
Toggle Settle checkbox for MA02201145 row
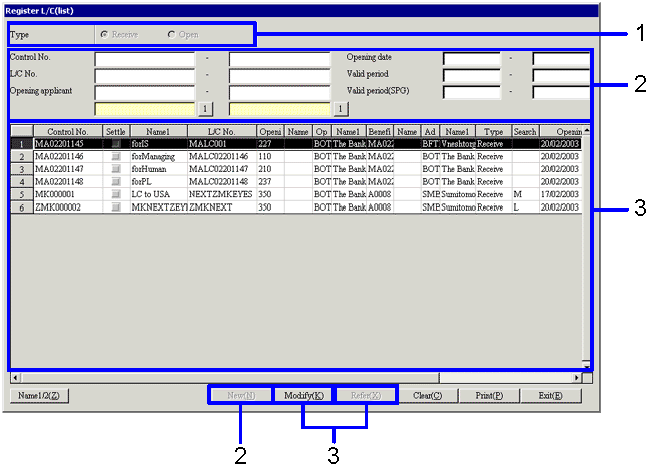click(115, 144)
